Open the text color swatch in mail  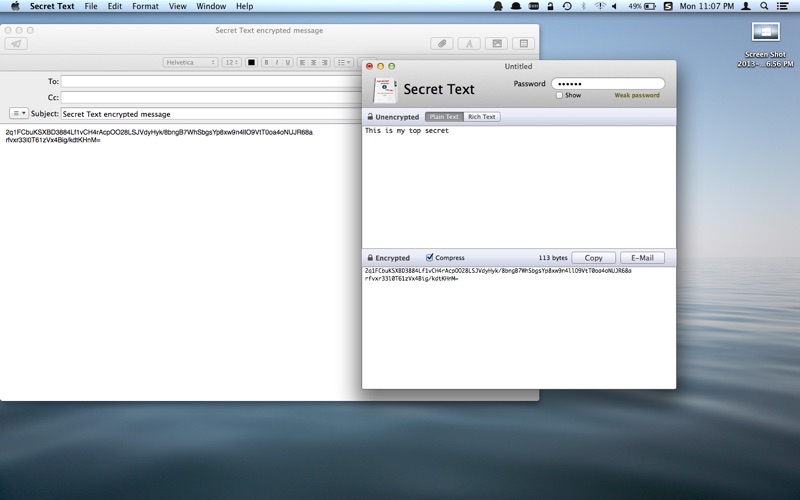coord(251,62)
